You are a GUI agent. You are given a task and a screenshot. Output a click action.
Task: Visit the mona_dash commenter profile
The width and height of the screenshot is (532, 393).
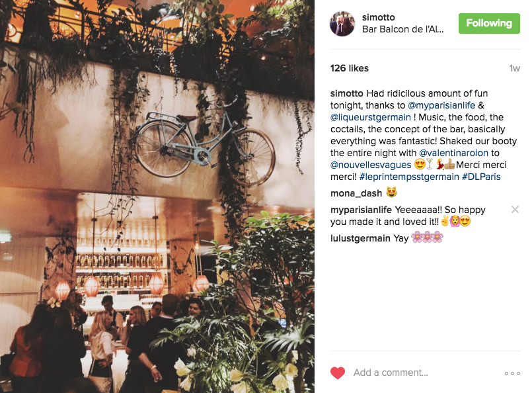[x=356, y=193]
